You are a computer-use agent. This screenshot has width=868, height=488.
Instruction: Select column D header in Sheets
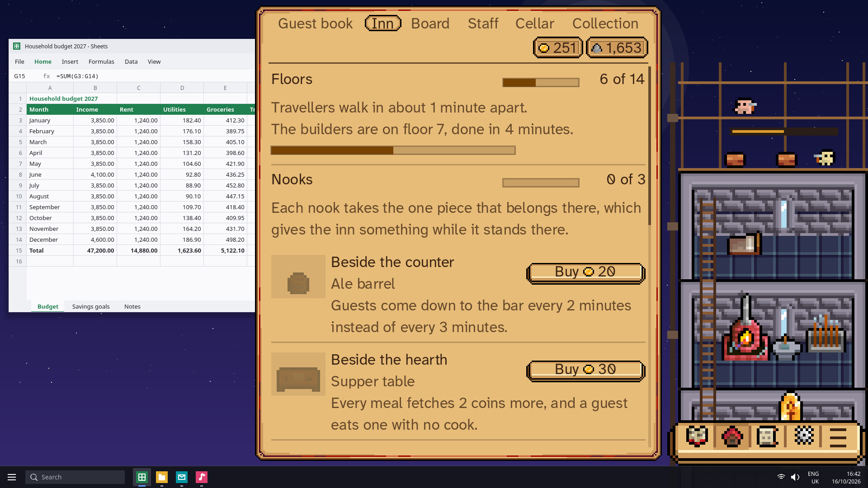point(182,88)
